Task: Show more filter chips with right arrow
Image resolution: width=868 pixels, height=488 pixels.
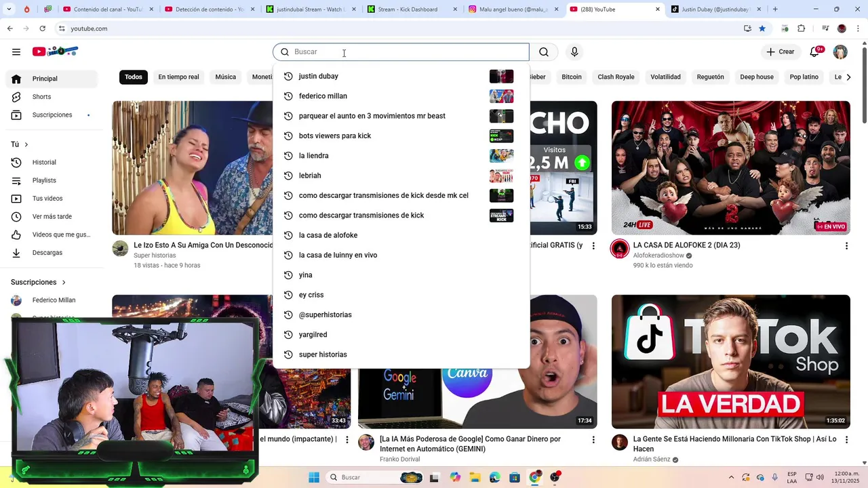Action: click(849, 77)
